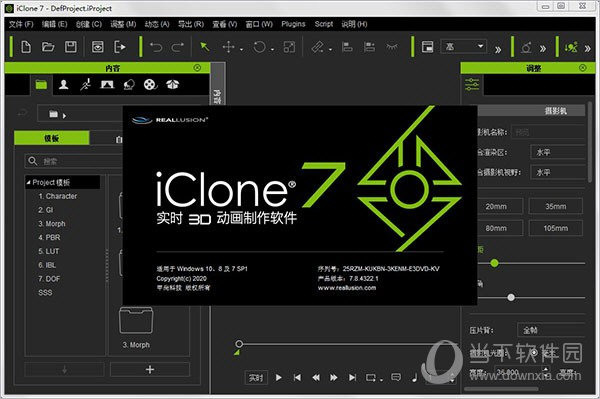Select '3. Morph' tree item
Viewport: 600px width, 399px height.
click(x=52, y=224)
